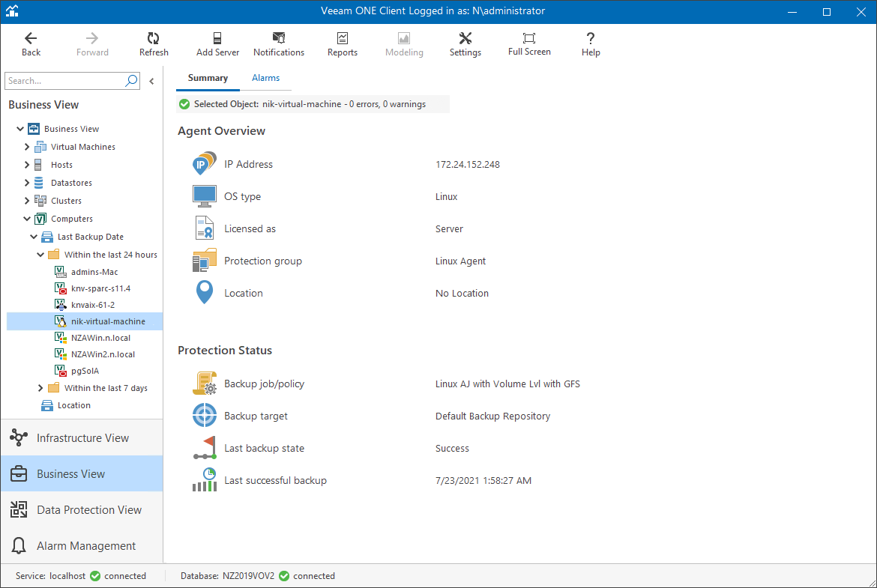The image size is (877, 588).
Task: Click the search magnifier icon
Action: click(x=131, y=80)
